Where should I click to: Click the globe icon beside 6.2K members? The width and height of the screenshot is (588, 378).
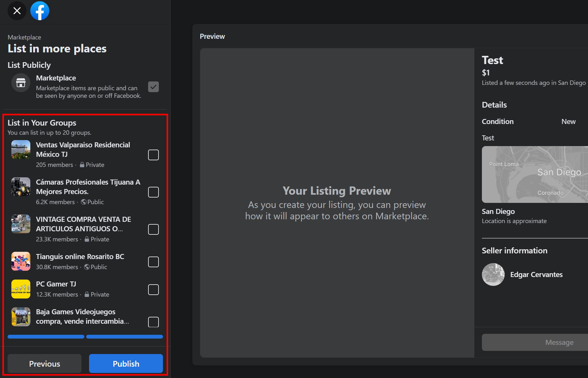pos(84,202)
